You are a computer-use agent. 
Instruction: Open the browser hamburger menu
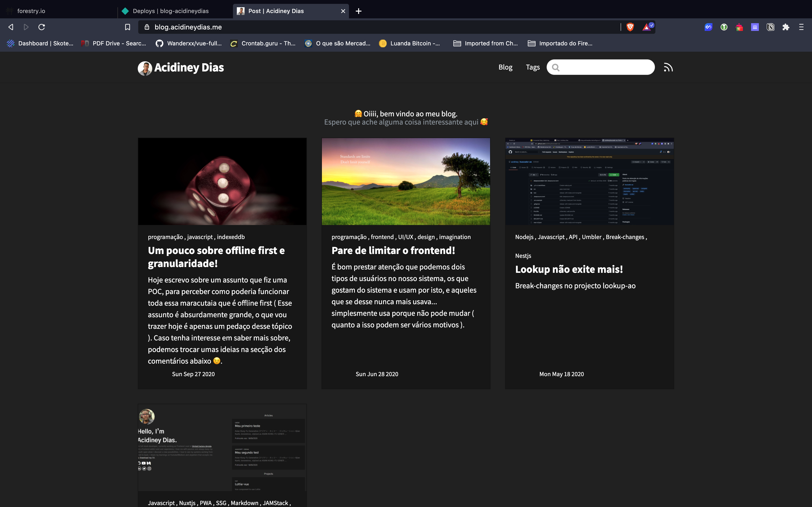[801, 27]
